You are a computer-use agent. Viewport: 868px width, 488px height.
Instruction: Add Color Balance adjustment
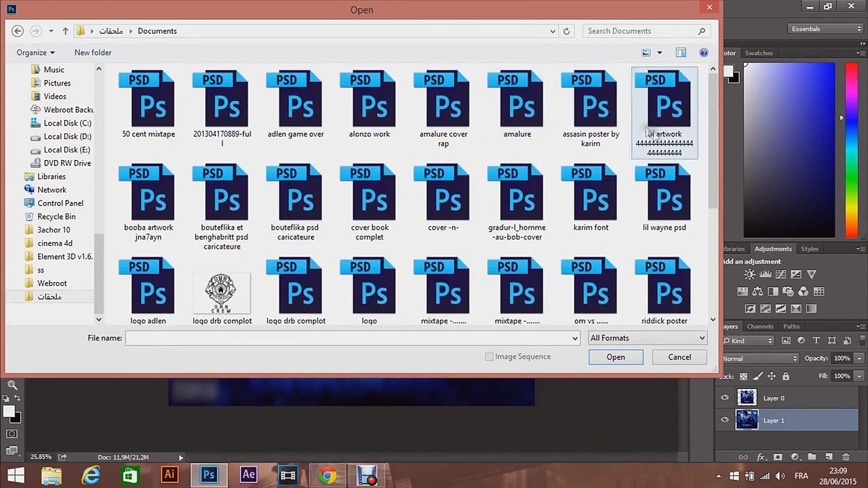click(757, 291)
